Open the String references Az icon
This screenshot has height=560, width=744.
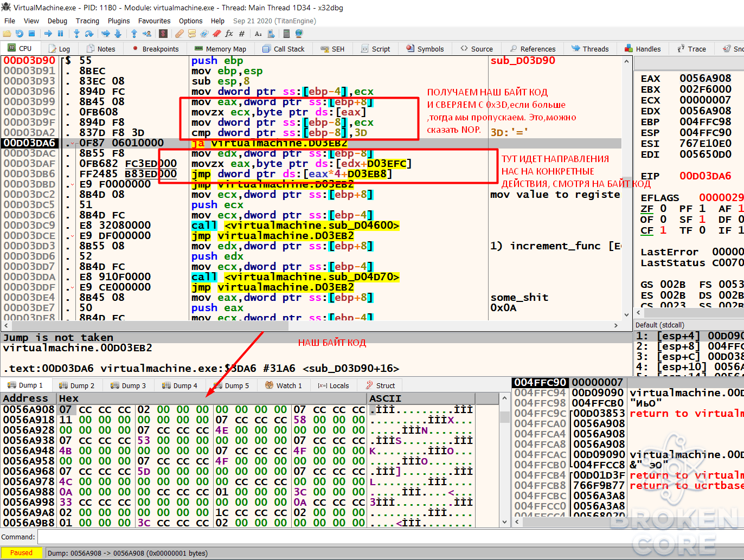(x=258, y=34)
